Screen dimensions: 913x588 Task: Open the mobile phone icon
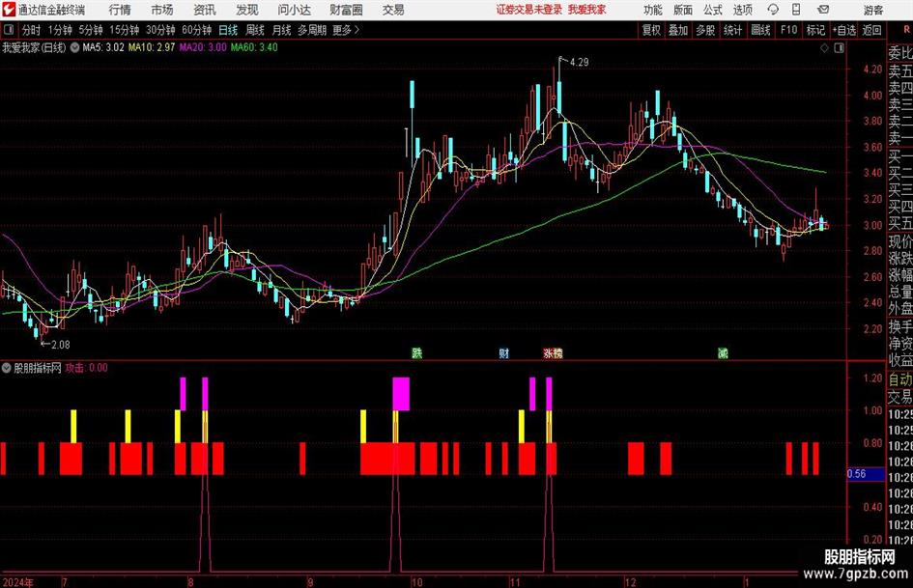click(x=796, y=10)
